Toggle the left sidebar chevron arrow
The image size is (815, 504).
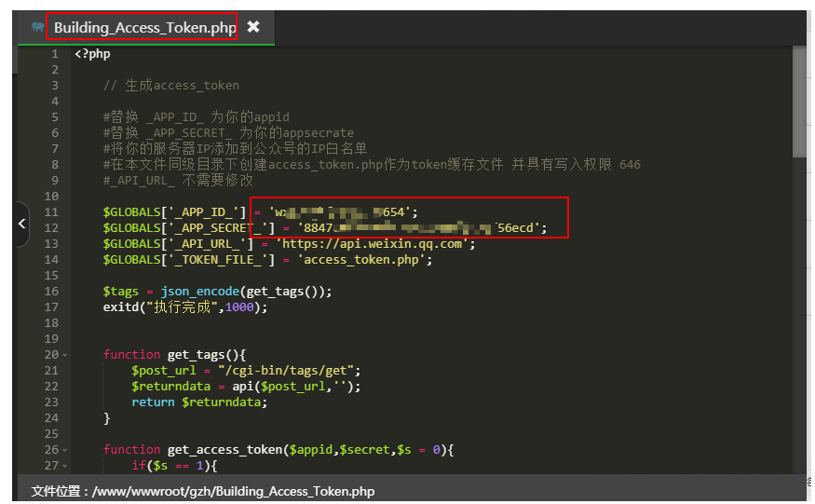[x=22, y=224]
